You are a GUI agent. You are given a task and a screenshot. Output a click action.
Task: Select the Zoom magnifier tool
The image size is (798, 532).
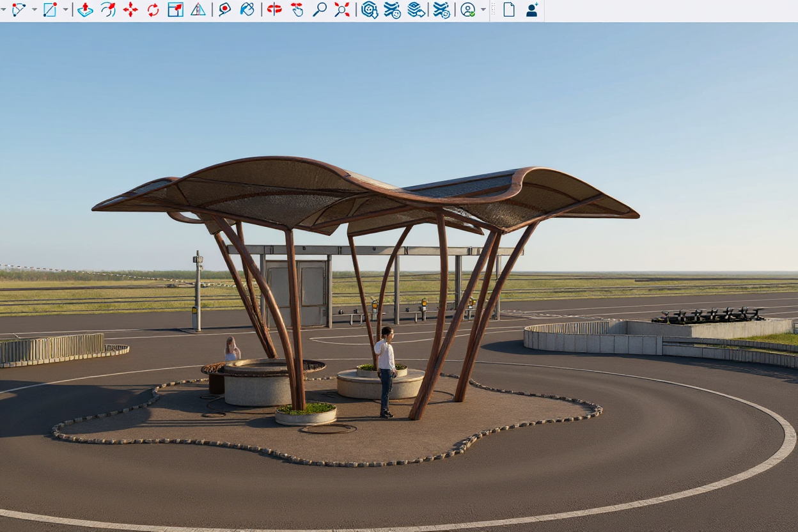tap(319, 10)
